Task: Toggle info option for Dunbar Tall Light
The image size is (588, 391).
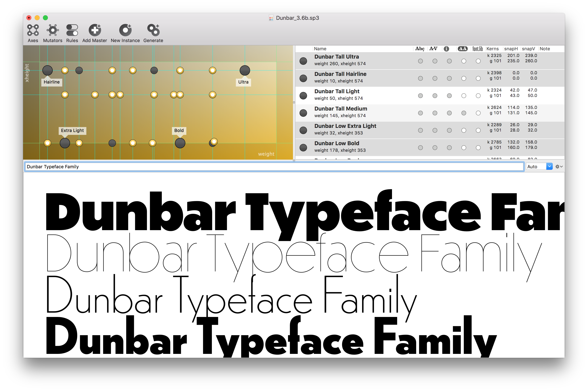Action: pos(449,95)
